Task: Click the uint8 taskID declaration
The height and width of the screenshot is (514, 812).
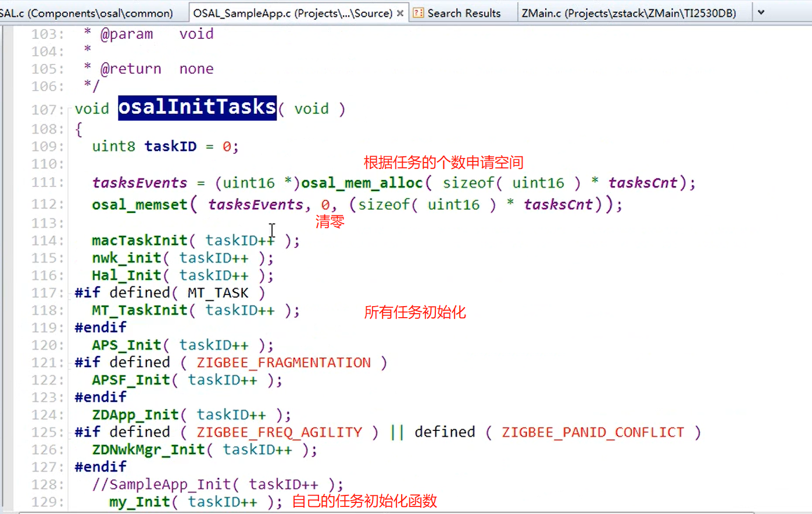Action: pyautogui.click(x=165, y=146)
